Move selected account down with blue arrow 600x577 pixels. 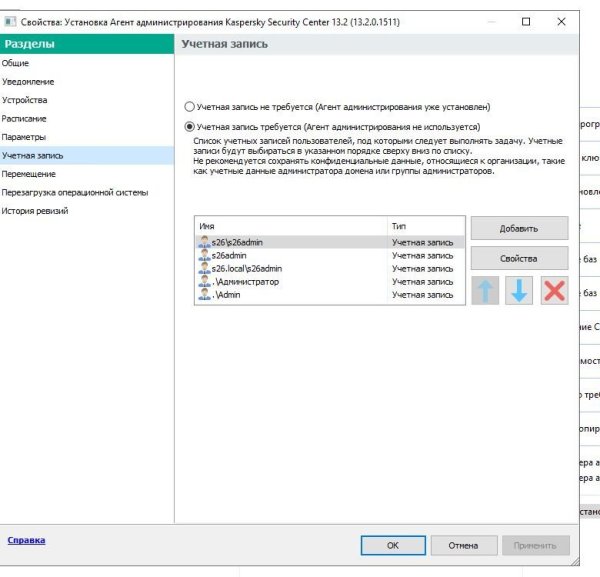pos(519,291)
